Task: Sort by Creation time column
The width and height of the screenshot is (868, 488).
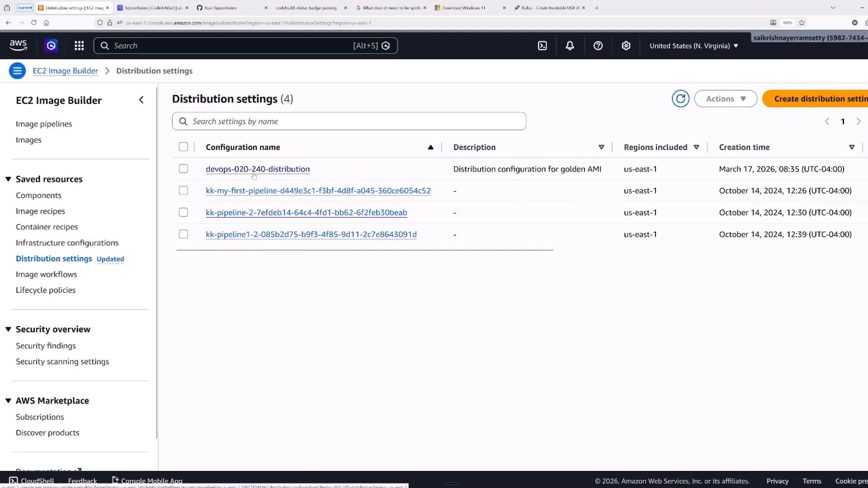Action: coord(852,147)
